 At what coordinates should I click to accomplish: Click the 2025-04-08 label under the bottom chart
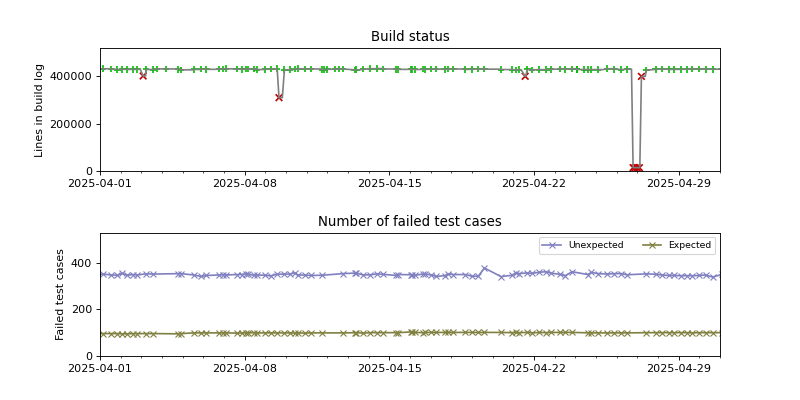245,368
